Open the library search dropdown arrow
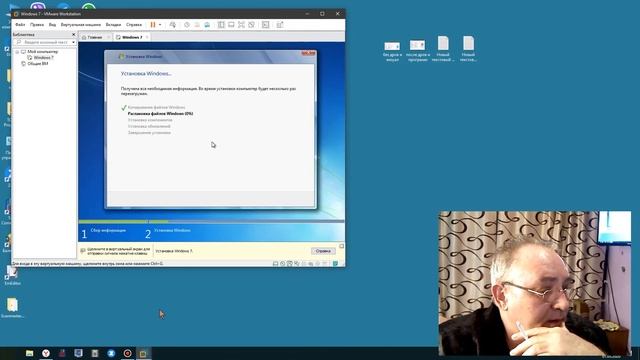 tap(73, 42)
